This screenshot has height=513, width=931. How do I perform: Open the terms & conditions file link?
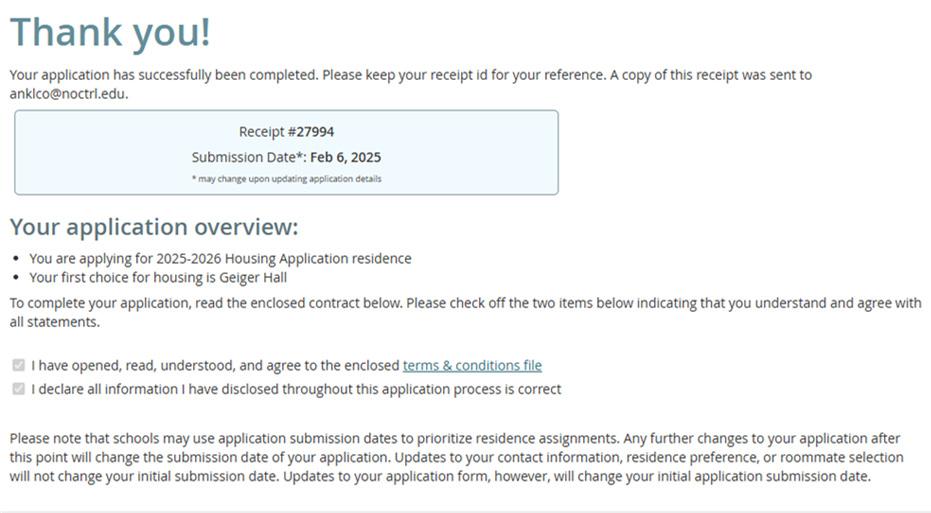pyautogui.click(x=472, y=366)
